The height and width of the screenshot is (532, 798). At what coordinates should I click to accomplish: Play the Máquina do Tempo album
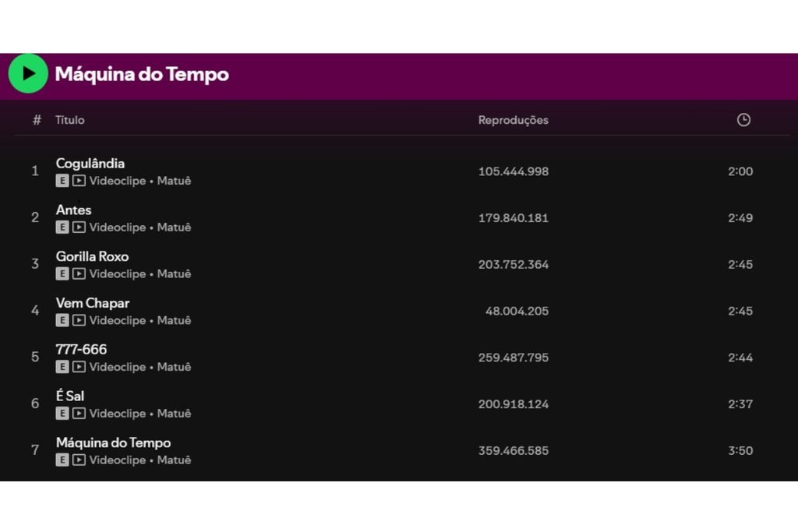pyautogui.click(x=28, y=74)
